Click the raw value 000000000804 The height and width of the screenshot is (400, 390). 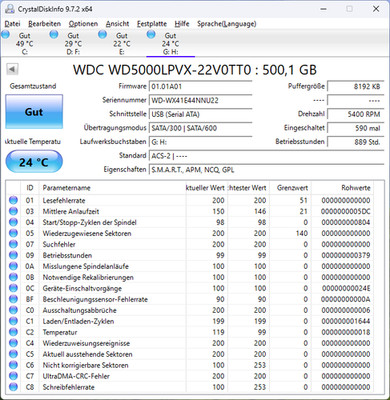pos(346,222)
